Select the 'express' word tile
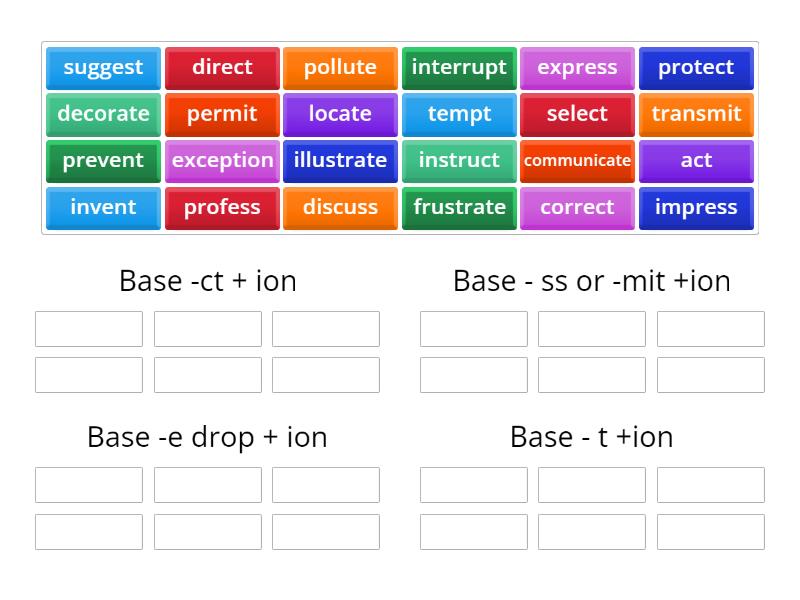 pyautogui.click(x=577, y=68)
